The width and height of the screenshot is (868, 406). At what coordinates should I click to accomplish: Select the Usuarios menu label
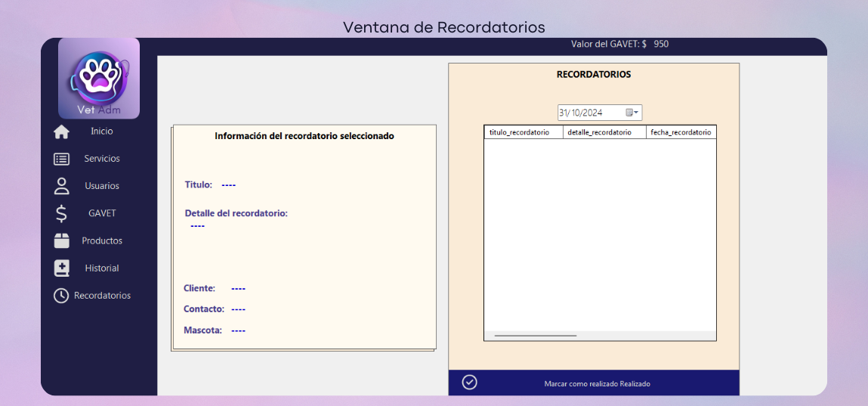pyautogui.click(x=102, y=186)
